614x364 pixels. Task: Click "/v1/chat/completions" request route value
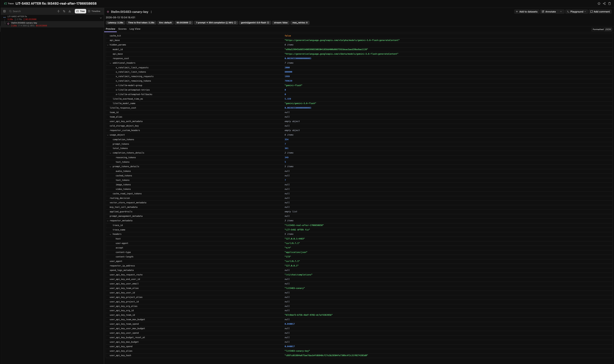coord(298,275)
